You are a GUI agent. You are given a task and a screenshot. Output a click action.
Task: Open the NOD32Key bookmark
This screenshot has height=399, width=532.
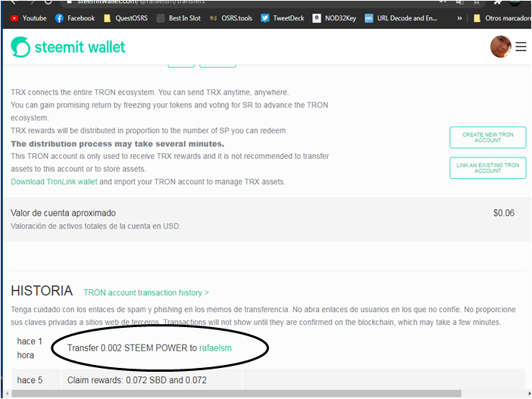(334, 18)
